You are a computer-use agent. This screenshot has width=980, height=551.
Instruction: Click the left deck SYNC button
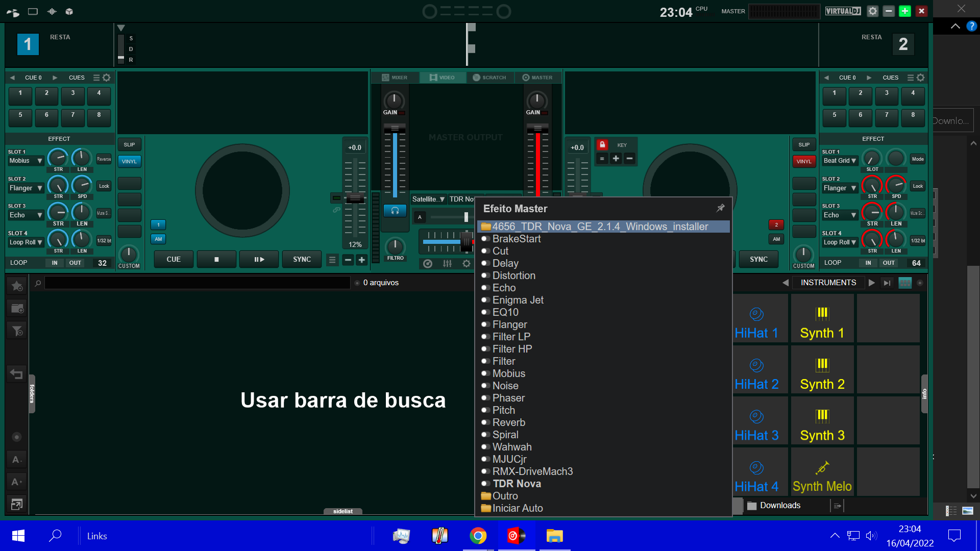click(x=302, y=259)
